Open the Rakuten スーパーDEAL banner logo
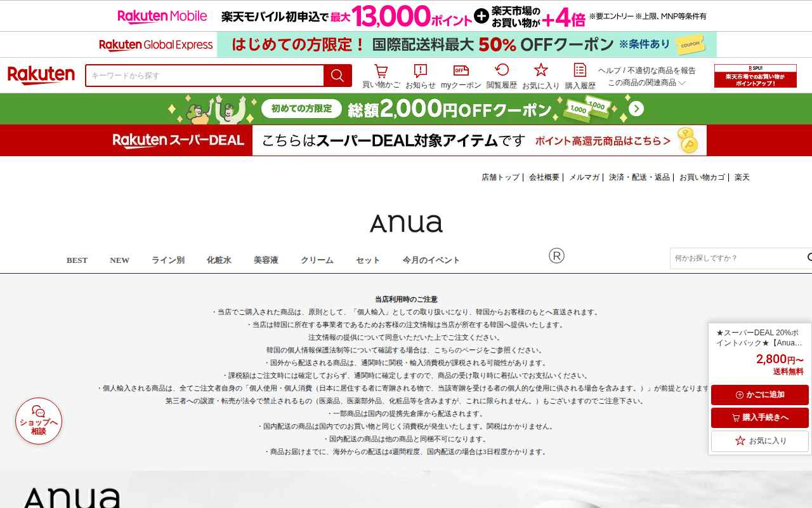The width and height of the screenshot is (812, 508). point(178,140)
